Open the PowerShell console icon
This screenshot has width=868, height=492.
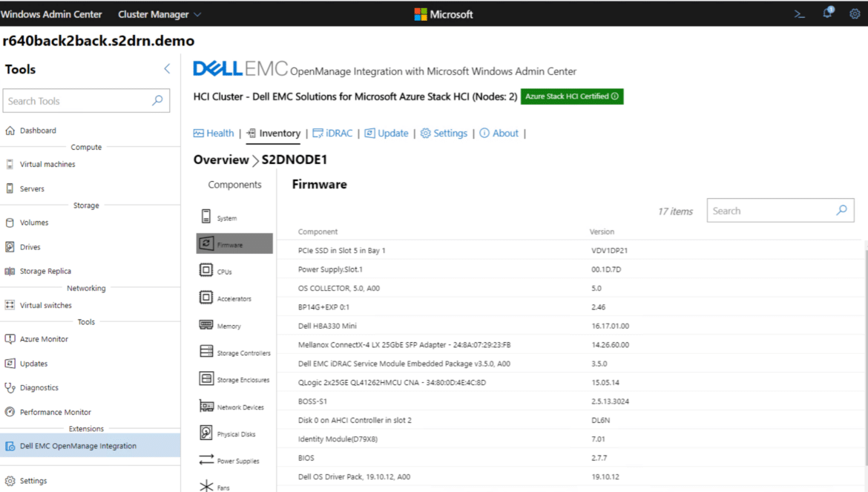pos(799,14)
